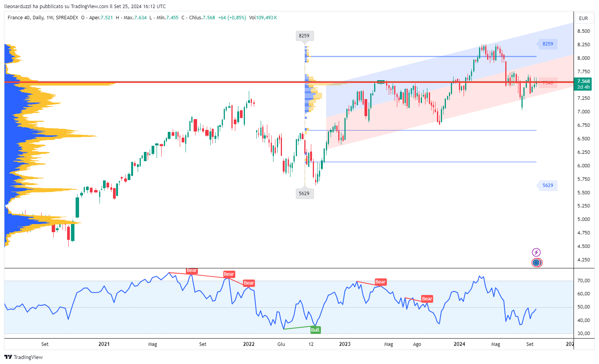Click the green 7.568 current price label
Viewport: 599px width, 364px height.
(584, 81)
